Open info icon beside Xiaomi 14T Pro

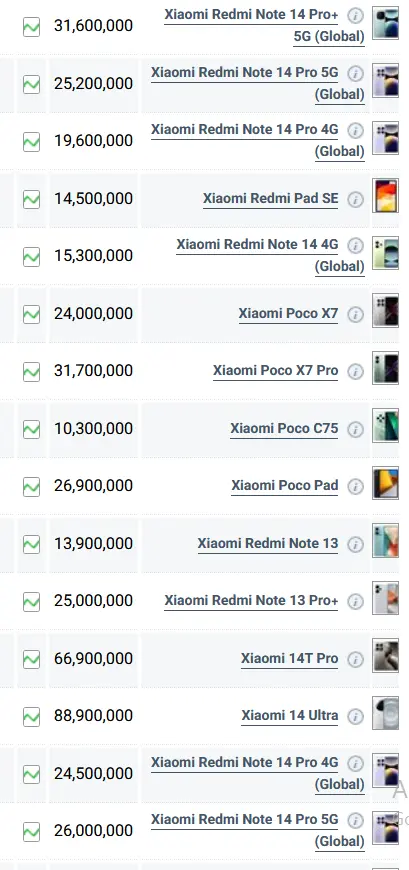click(356, 659)
